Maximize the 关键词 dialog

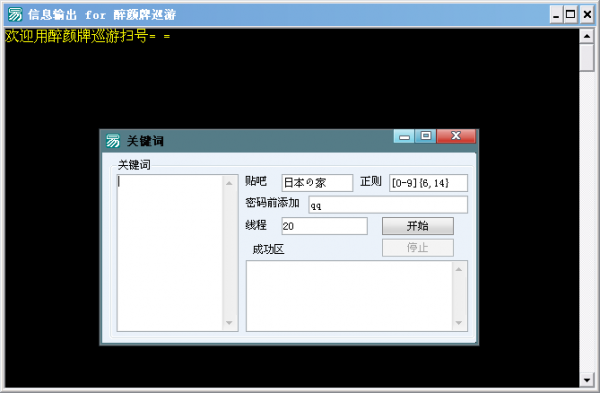tap(426, 136)
